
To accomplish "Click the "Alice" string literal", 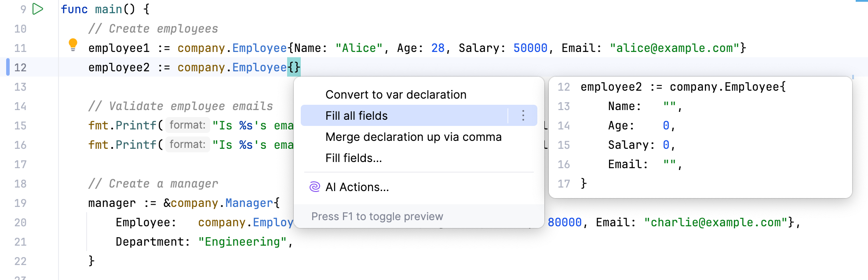I will [x=359, y=48].
